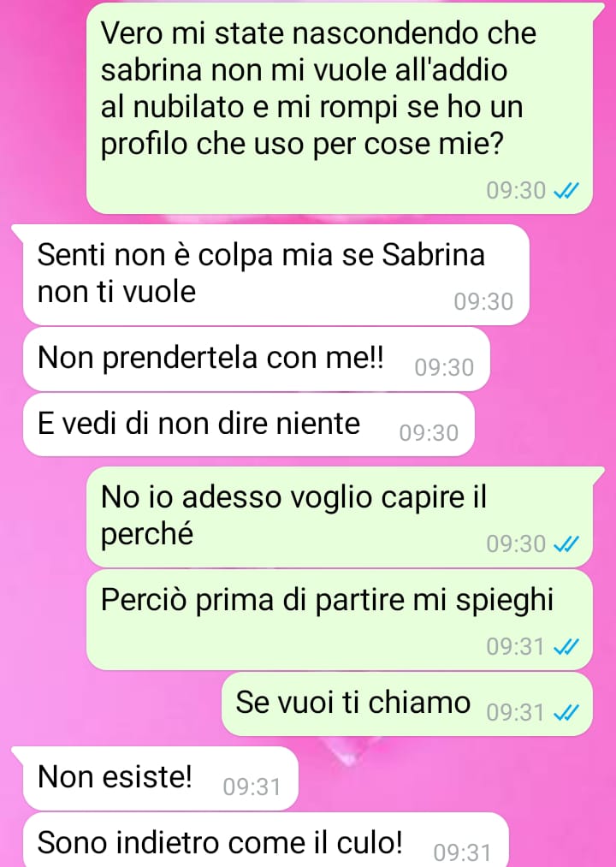This screenshot has width=616, height=867.
Task: Tap 09:31 timestamp beside 'Non esiste!'
Action: (252, 787)
